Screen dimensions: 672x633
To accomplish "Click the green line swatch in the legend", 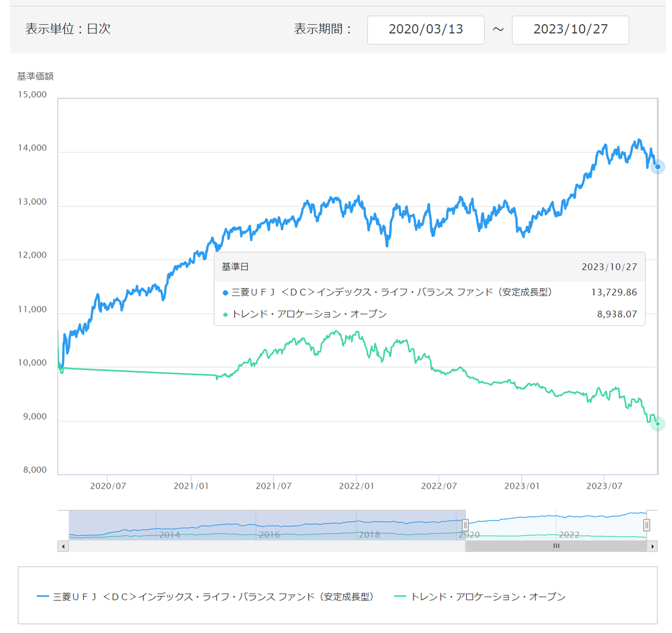I will [x=400, y=597].
